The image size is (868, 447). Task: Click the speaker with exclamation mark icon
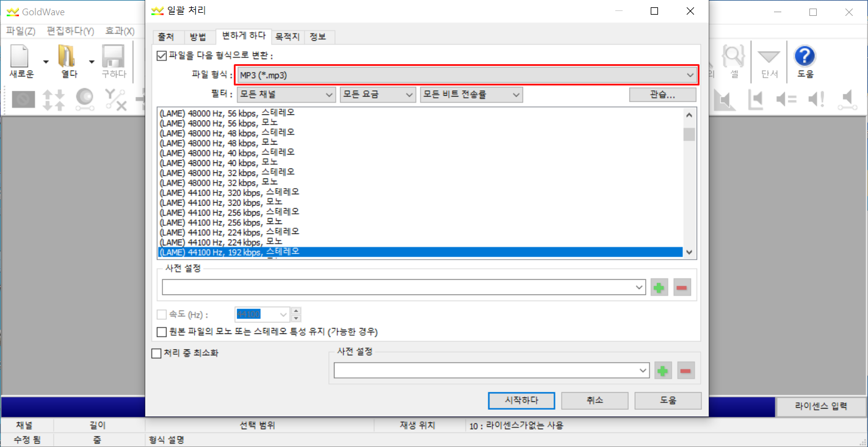click(x=817, y=99)
